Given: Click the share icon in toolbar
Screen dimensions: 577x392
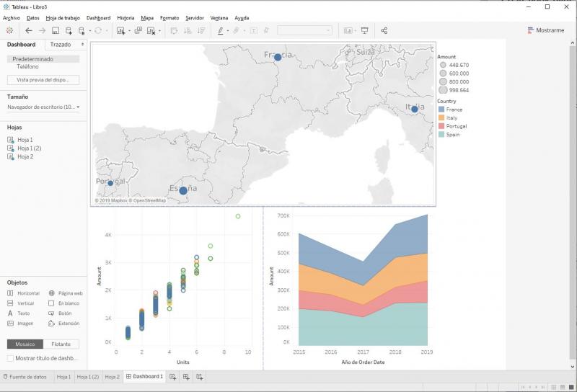Looking at the screenshot, I should tap(384, 31).
